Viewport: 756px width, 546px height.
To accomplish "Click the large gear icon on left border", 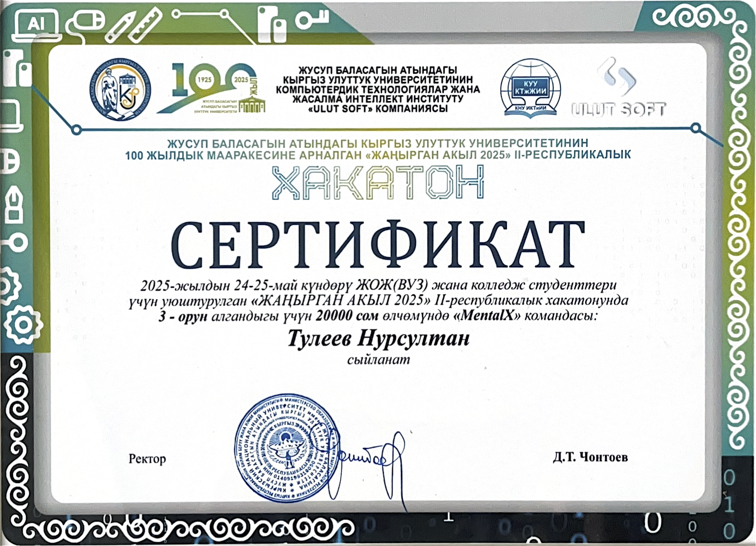I will click(23, 325).
